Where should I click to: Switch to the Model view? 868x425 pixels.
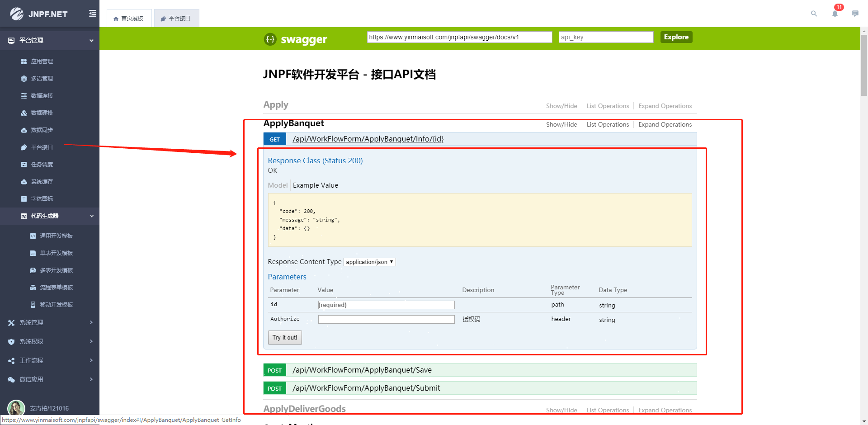pyautogui.click(x=277, y=185)
